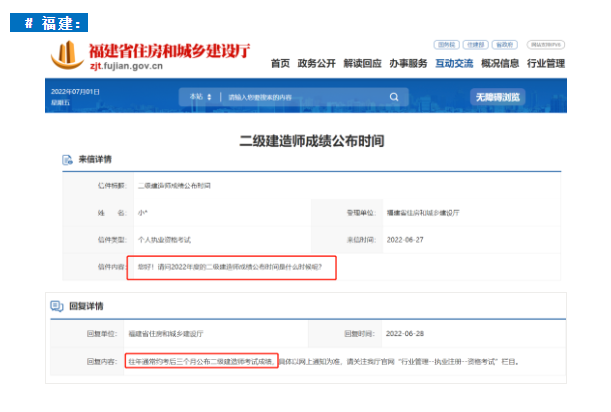Click the letter date 2022-06-27
Viewport: 611px width, 412px height.
click(x=405, y=240)
